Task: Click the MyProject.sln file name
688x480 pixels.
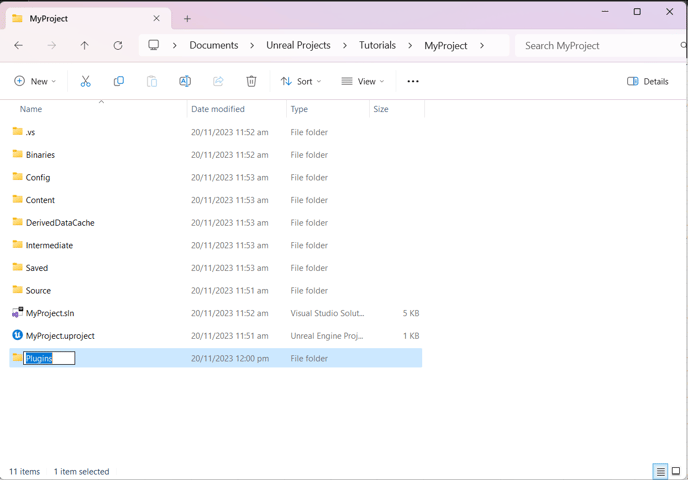Action: click(x=50, y=313)
